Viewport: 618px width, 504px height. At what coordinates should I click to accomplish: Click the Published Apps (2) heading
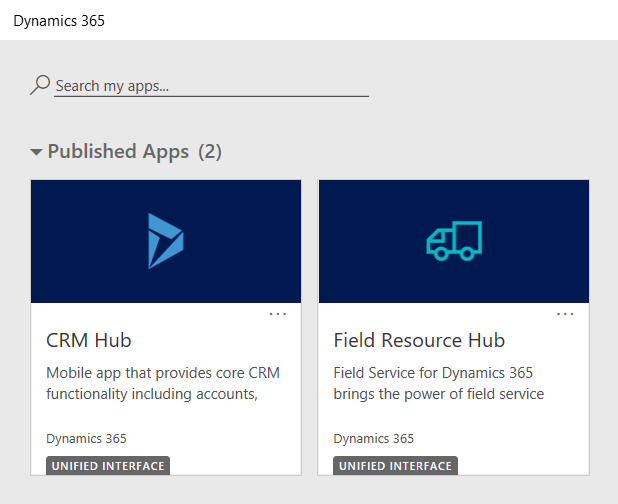click(134, 152)
